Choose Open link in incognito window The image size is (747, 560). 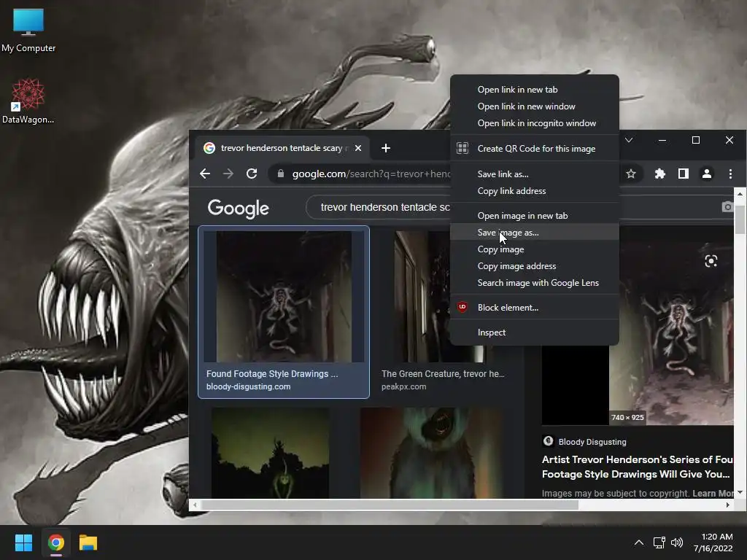(x=535, y=122)
